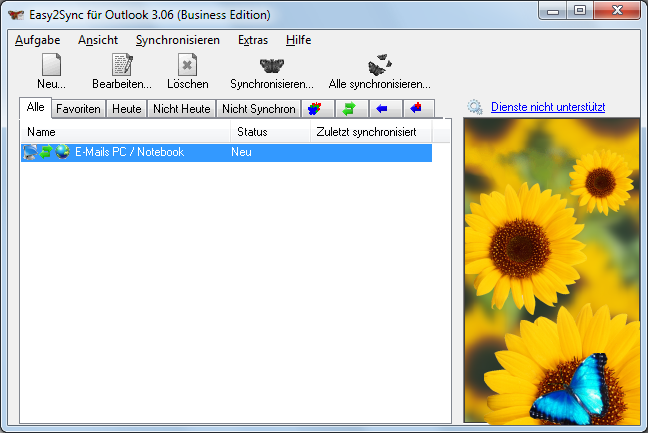Open Bearbeiten edit task tool
The image size is (648, 433).
(122, 65)
